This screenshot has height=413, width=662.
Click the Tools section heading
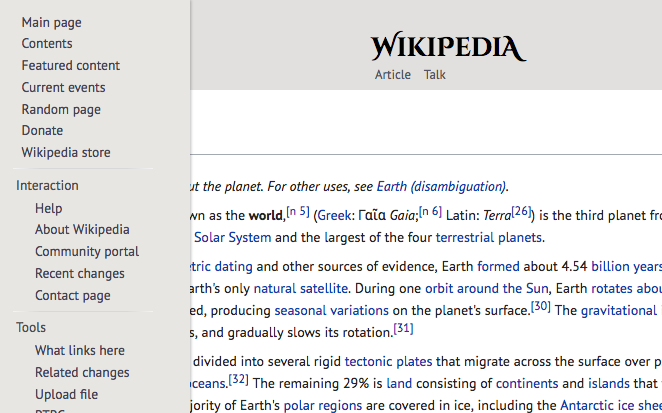tap(31, 327)
